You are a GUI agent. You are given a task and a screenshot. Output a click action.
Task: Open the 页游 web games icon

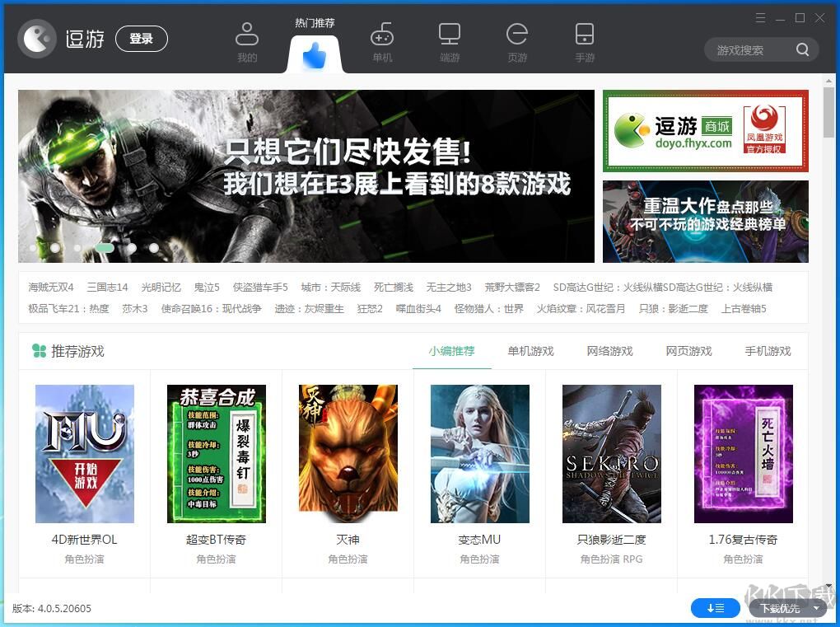516,35
